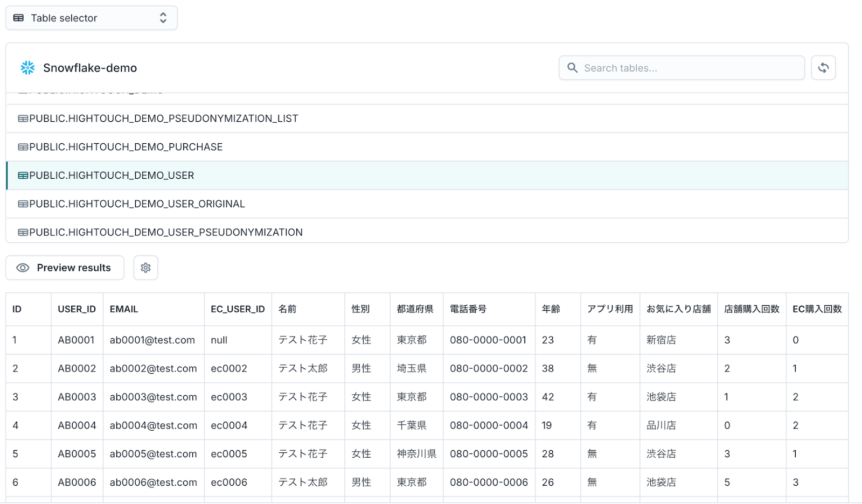Click cell ab0001@test.com
The image size is (862, 504).
152,340
